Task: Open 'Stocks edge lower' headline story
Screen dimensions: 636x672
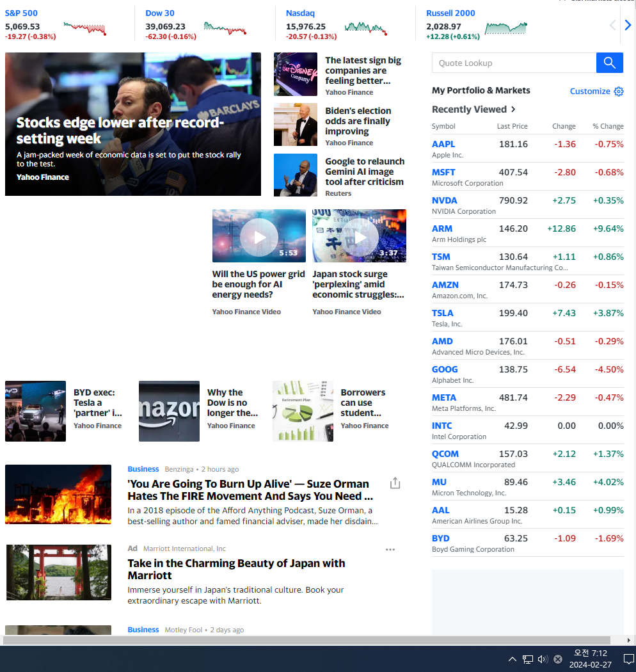Action: pyautogui.click(x=120, y=131)
